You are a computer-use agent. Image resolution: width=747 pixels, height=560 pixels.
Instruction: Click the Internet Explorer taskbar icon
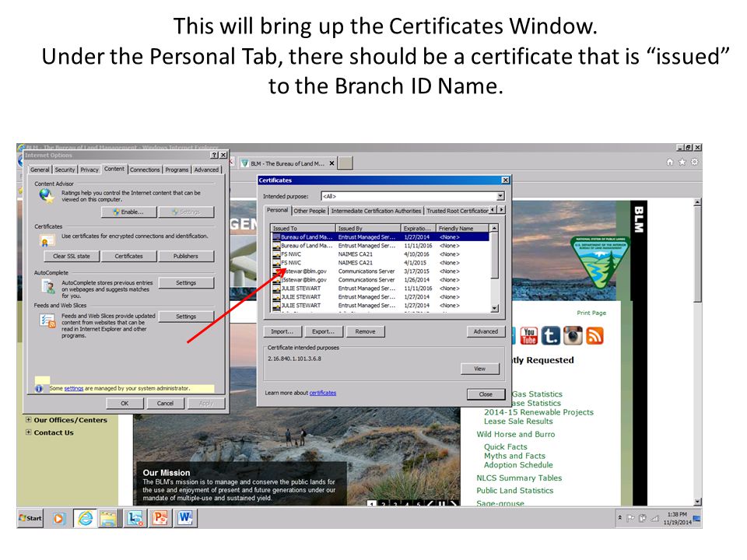pyautogui.click(x=86, y=518)
